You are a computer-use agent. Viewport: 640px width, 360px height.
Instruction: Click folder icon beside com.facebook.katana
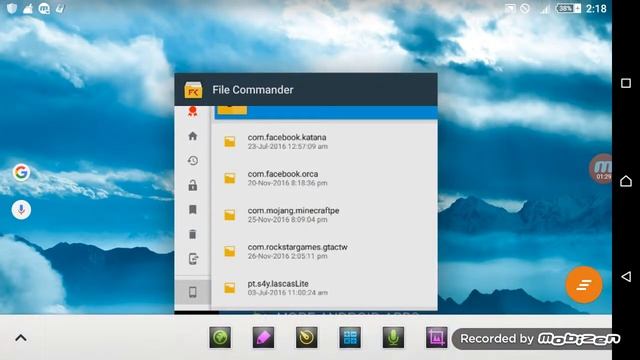(x=230, y=142)
